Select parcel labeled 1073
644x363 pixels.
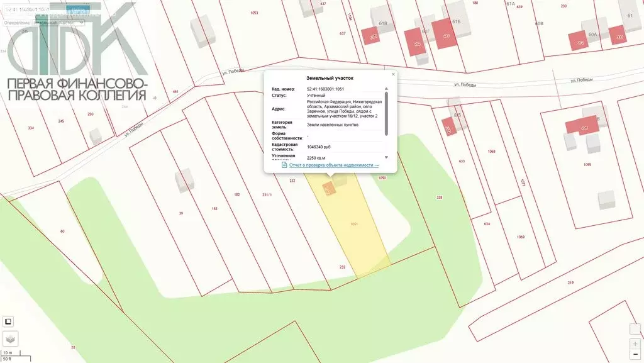point(523,182)
